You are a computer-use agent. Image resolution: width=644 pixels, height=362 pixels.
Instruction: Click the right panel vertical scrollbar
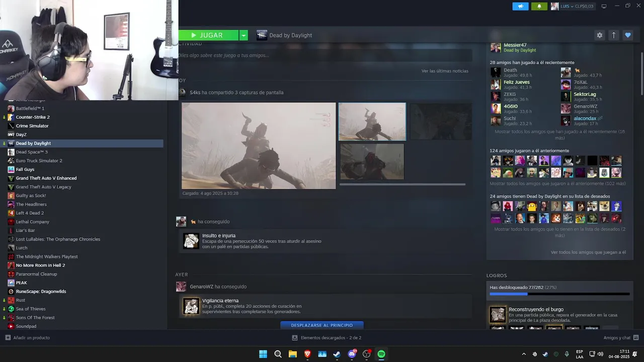point(641,73)
